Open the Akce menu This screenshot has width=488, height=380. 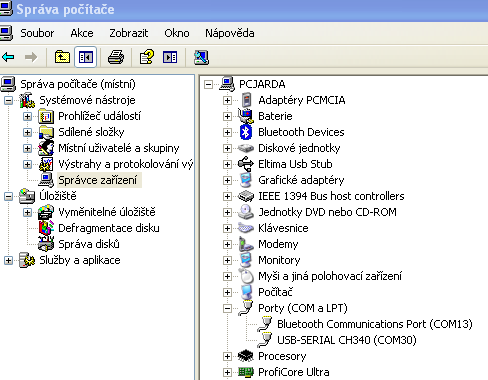pos(82,33)
